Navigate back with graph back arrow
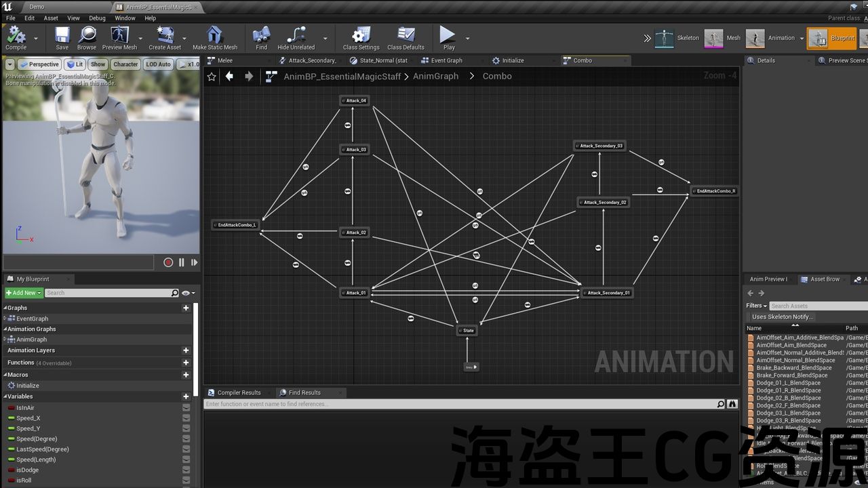Screen dimensions: 868x488 click(x=229, y=77)
